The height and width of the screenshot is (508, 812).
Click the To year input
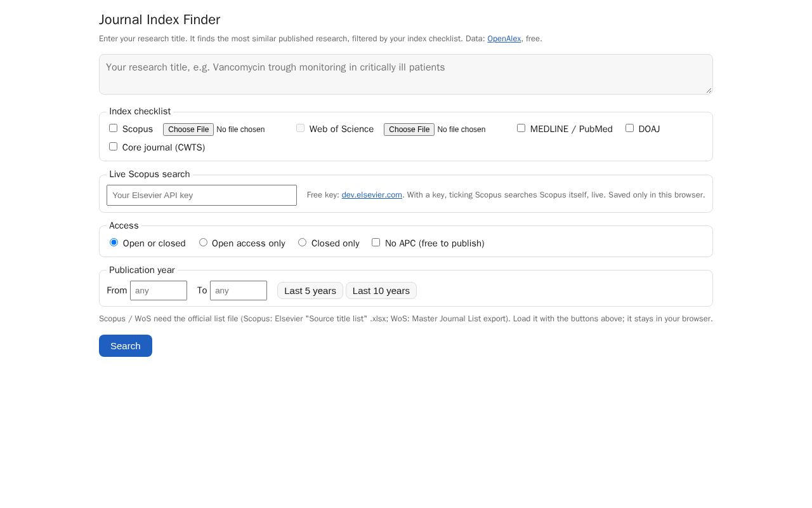tap(239, 291)
